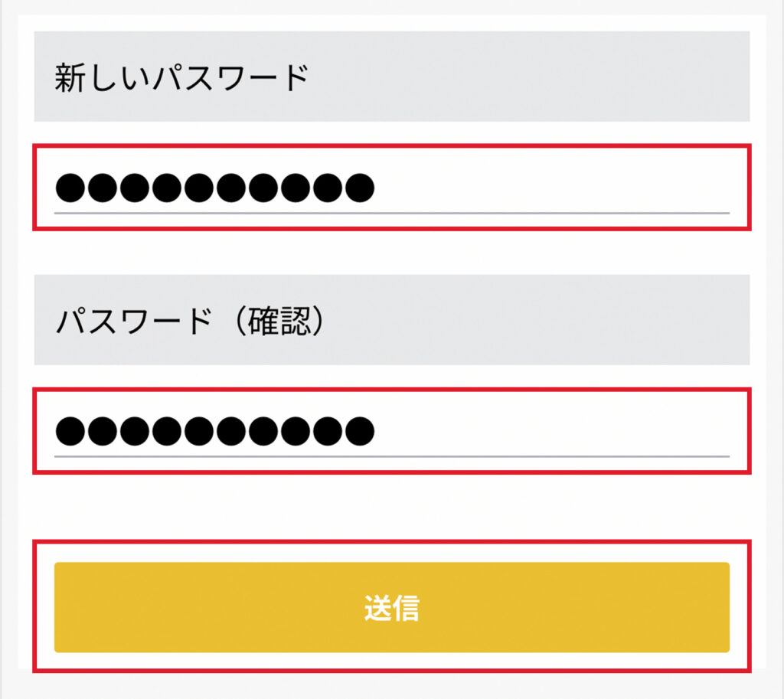This screenshot has width=784, height=699.
Task: Click empty area right of new password dots
Action: (551, 188)
